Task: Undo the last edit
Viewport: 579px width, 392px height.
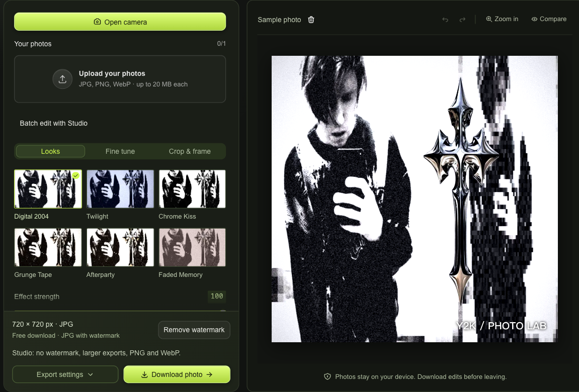Action: [445, 20]
